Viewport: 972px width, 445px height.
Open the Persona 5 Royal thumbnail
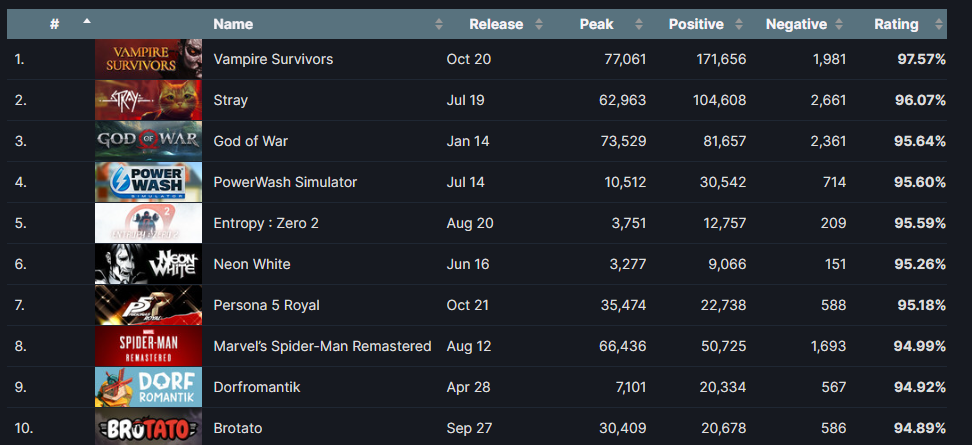point(148,305)
